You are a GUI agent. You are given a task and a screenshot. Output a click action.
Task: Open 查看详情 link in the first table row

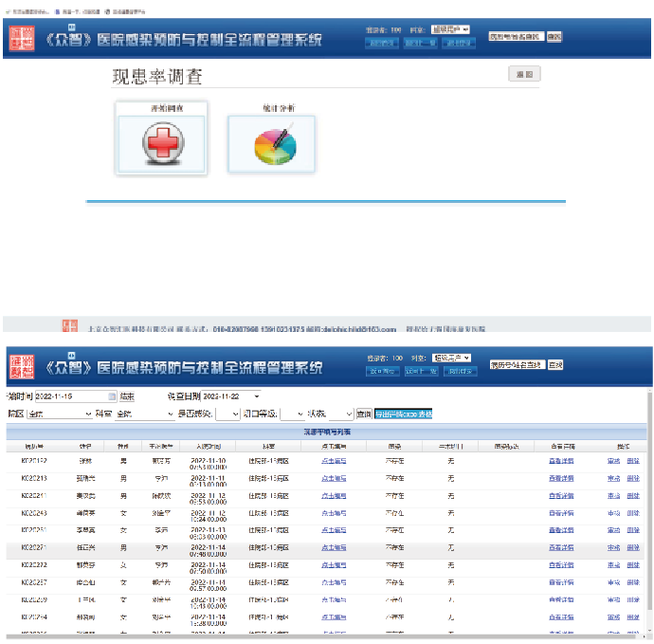click(562, 462)
